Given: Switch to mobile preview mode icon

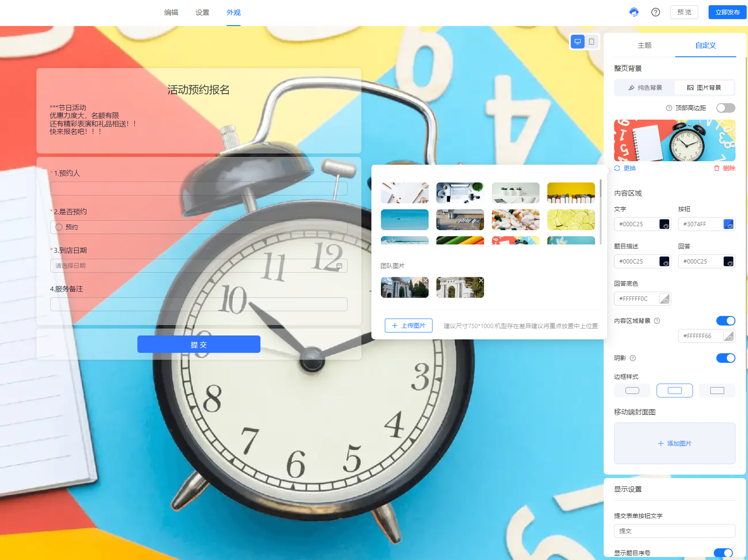Looking at the screenshot, I should pos(592,42).
